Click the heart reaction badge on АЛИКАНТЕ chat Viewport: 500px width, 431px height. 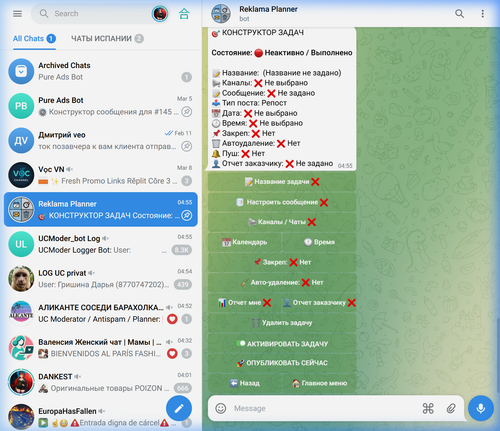(172, 319)
